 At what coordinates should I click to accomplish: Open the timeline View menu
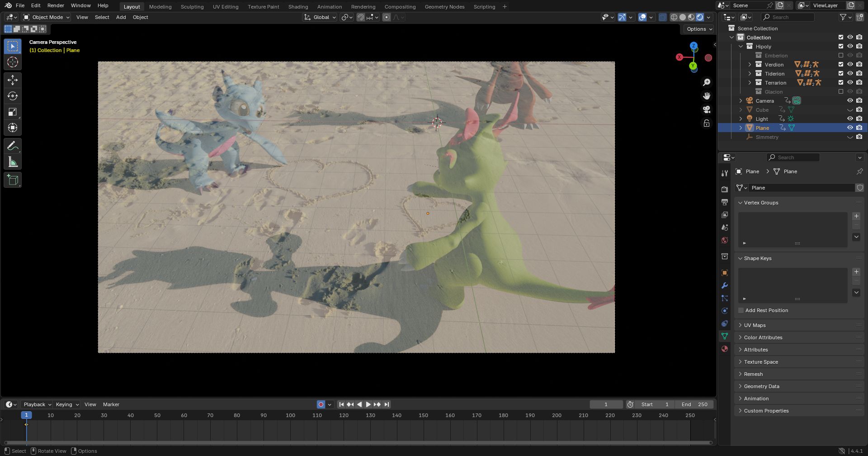[90, 404]
